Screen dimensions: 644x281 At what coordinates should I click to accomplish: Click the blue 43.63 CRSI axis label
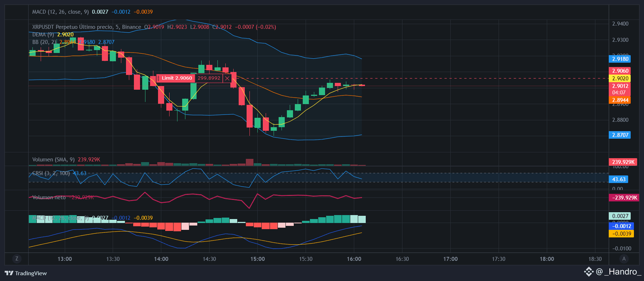(619, 179)
